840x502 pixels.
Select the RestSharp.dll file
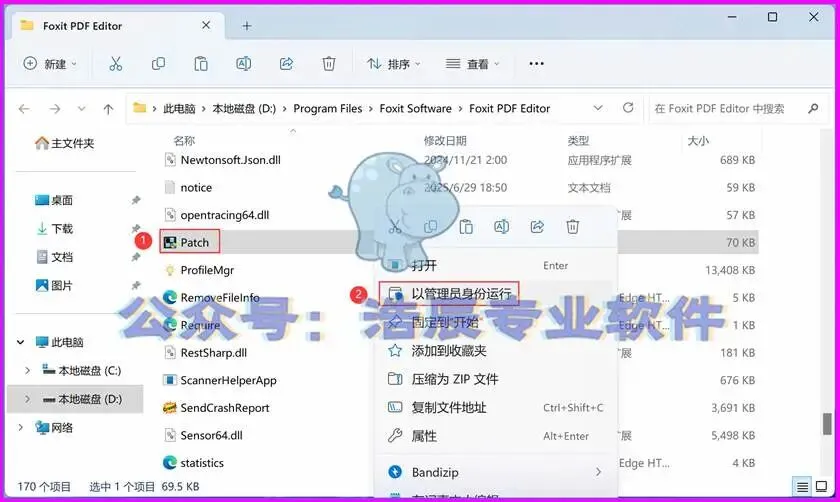pyautogui.click(x=214, y=353)
